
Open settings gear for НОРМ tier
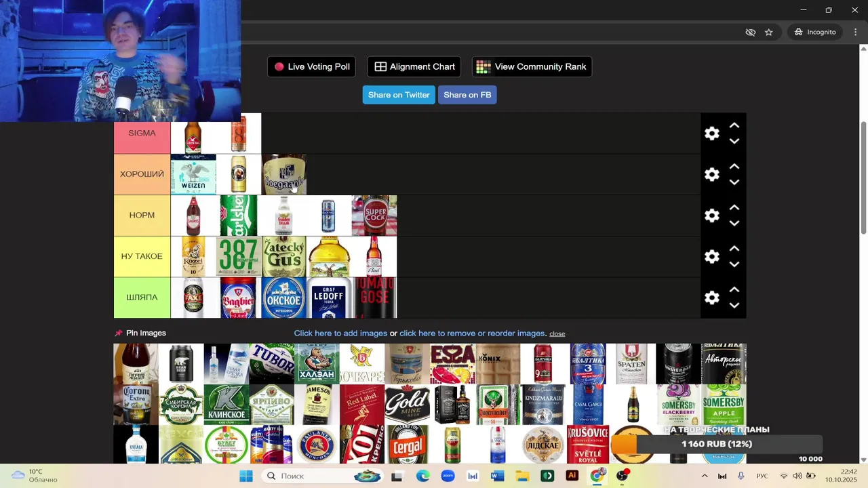(711, 216)
